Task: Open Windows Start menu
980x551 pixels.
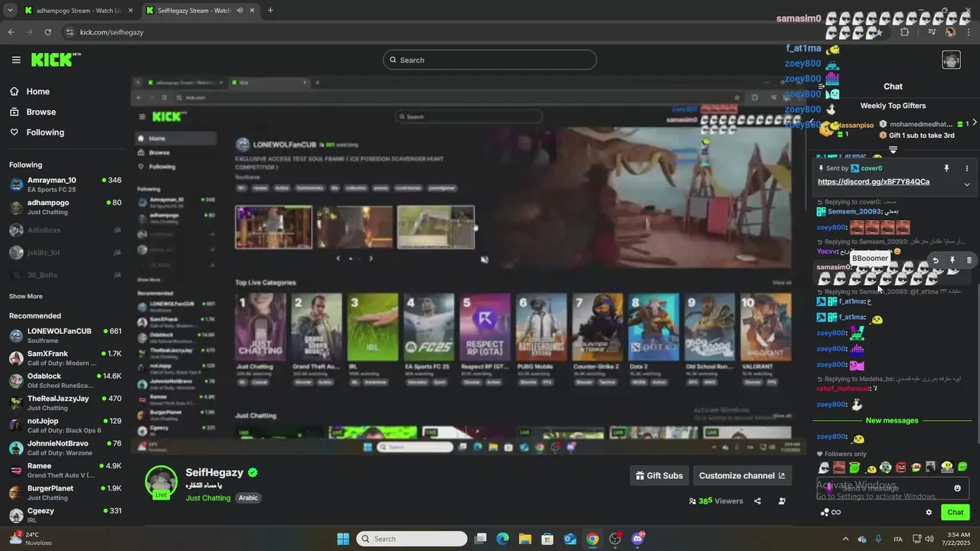Action: [x=343, y=539]
